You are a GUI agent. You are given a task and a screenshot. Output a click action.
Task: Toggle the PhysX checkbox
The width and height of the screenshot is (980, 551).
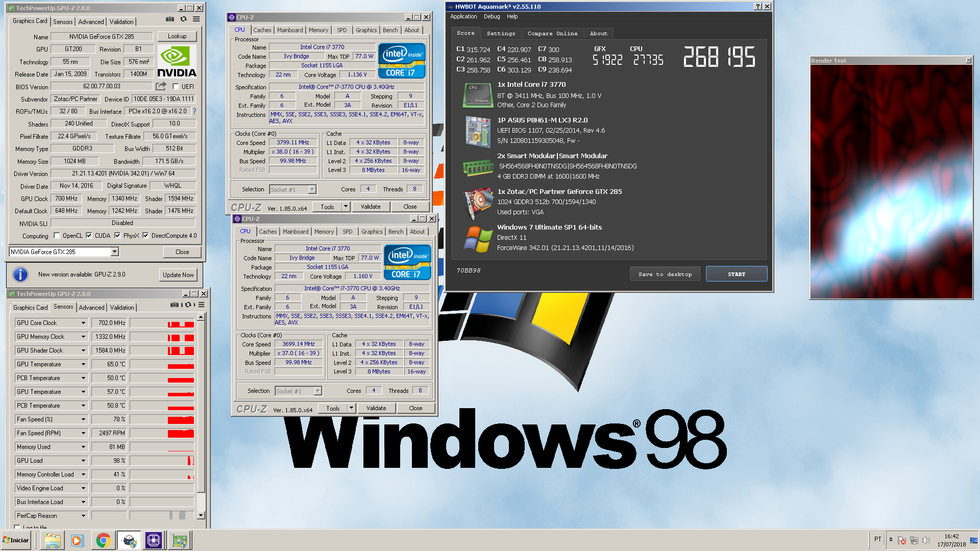pos(117,236)
